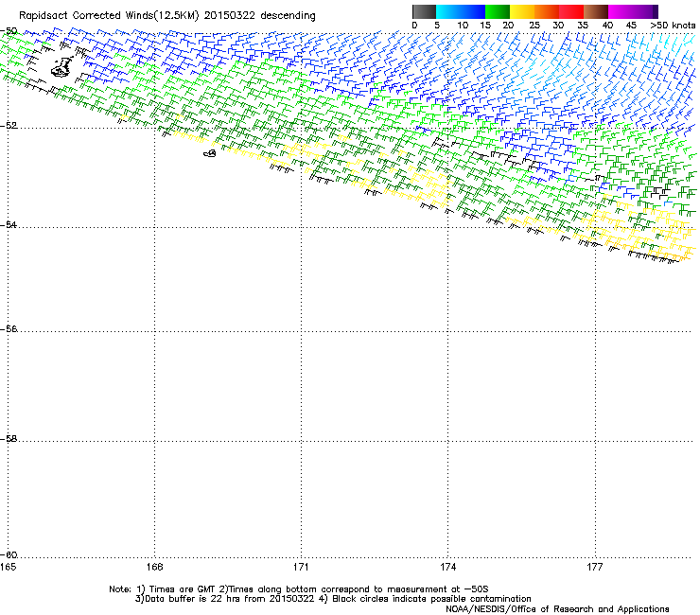Click the latitude label '-56'
The image size is (700, 615).
point(9,329)
